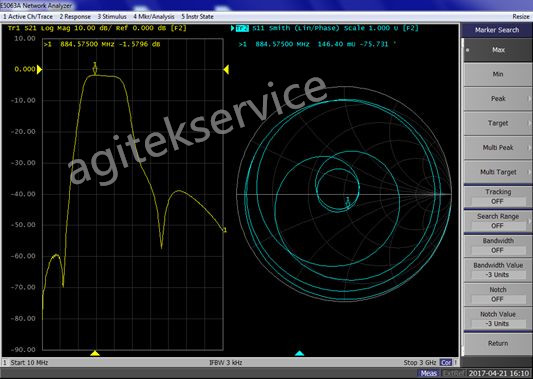The image size is (533, 379).
Task: Activate the Tr2 trace indicator
Action: [x=242, y=28]
